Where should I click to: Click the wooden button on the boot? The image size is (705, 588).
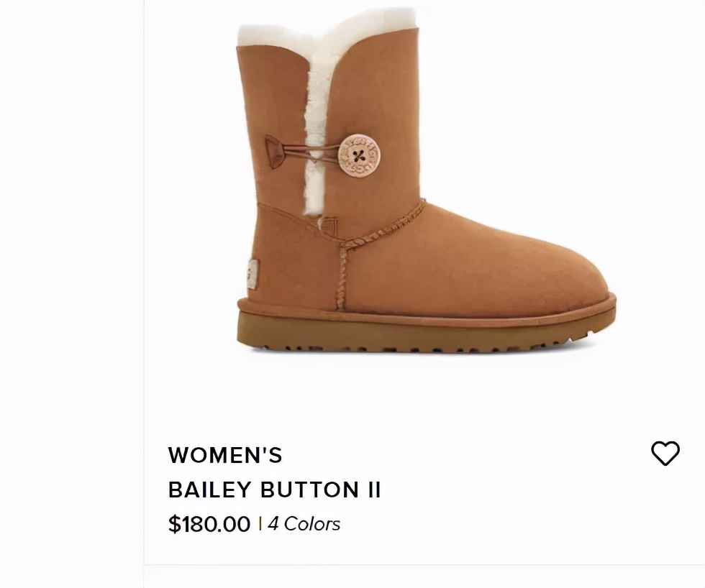pyautogui.click(x=359, y=156)
